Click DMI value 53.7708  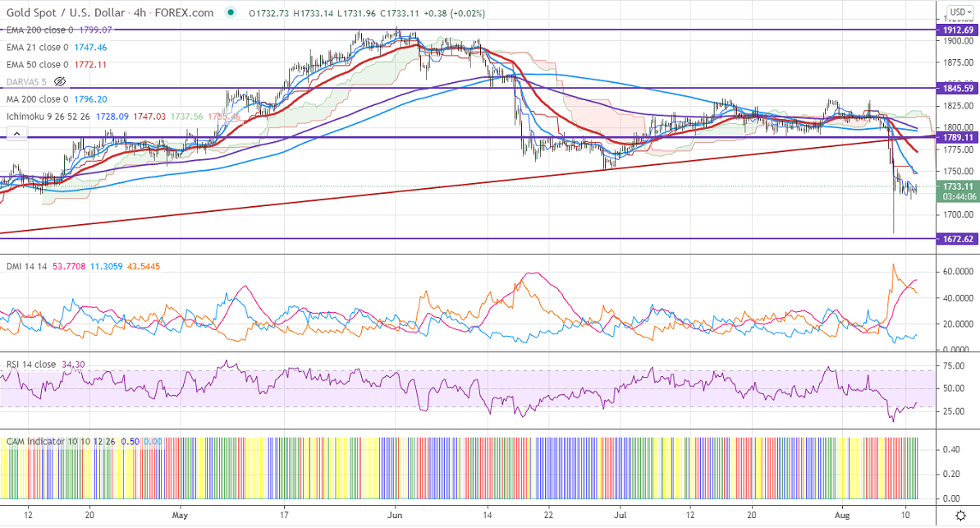pos(69,267)
